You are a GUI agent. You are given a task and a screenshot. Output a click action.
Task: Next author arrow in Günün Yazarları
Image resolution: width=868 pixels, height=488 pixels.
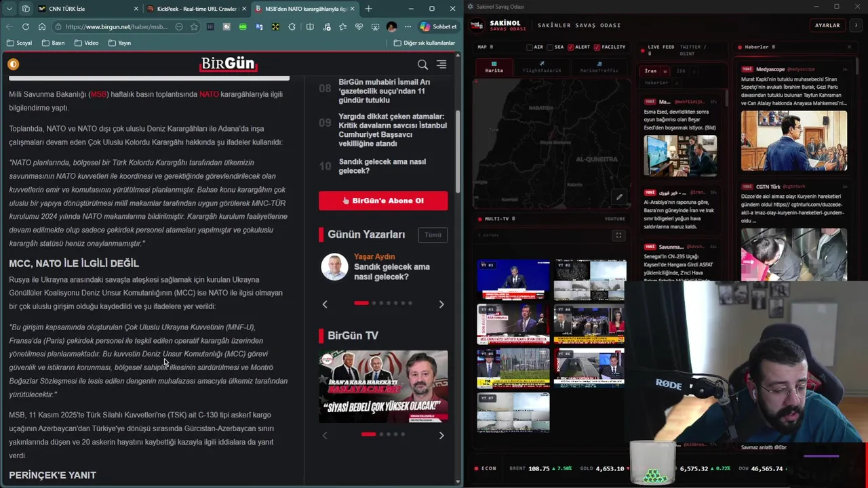[x=441, y=304]
